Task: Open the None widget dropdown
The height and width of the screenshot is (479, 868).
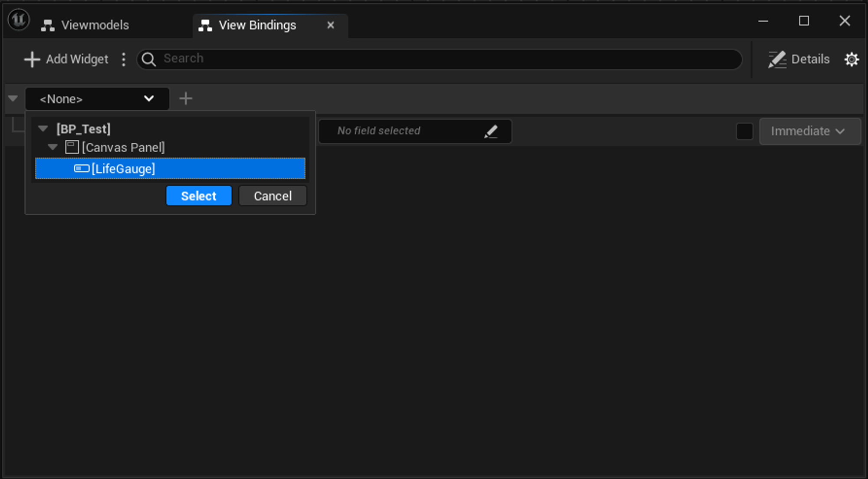Action: [97, 99]
